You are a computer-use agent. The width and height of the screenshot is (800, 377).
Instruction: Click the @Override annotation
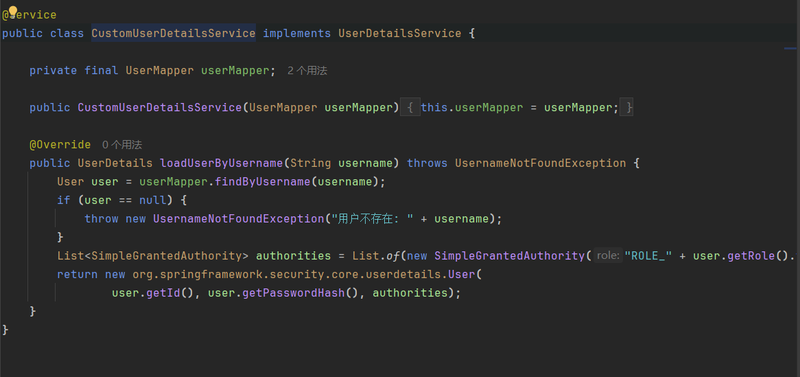(60, 145)
